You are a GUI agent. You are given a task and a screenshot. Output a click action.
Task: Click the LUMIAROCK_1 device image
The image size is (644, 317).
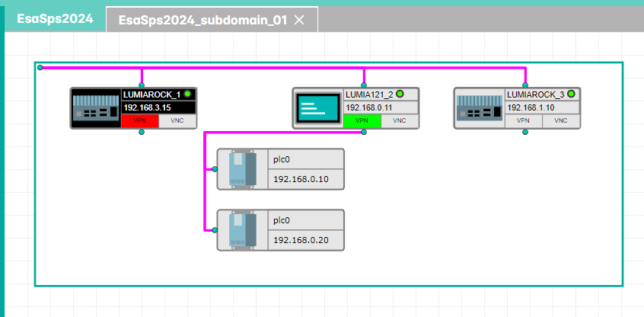(96, 108)
